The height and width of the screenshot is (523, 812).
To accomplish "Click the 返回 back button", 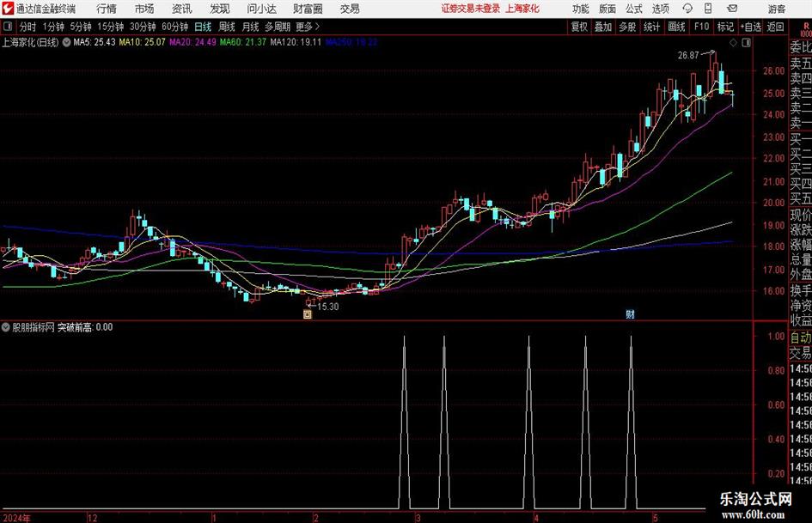I will [775, 27].
